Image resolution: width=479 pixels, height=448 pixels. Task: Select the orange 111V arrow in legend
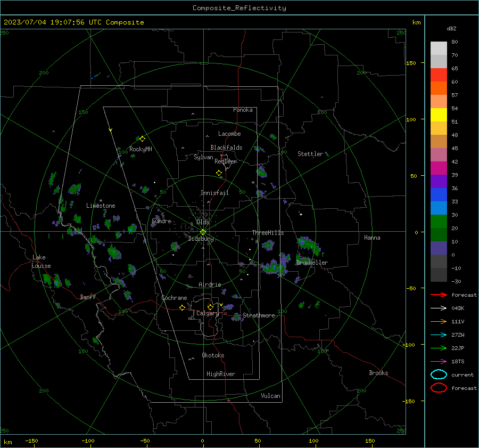pyautogui.click(x=439, y=321)
